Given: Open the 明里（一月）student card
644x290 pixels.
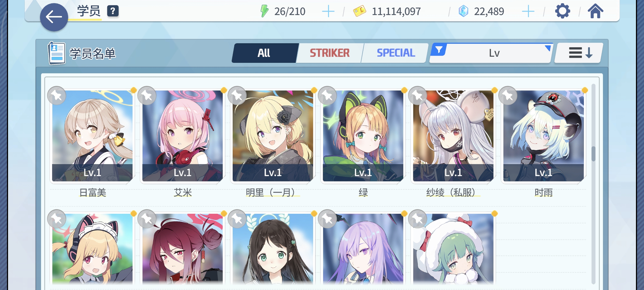Looking at the screenshot, I should (x=273, y=136).
